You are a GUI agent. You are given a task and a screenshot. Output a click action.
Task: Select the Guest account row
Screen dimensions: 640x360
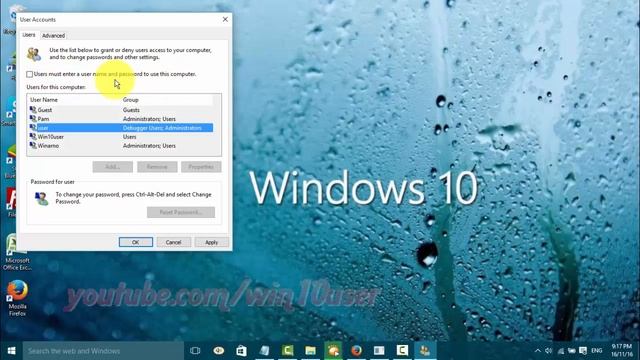pyautogui.click(x=121, y=110)
